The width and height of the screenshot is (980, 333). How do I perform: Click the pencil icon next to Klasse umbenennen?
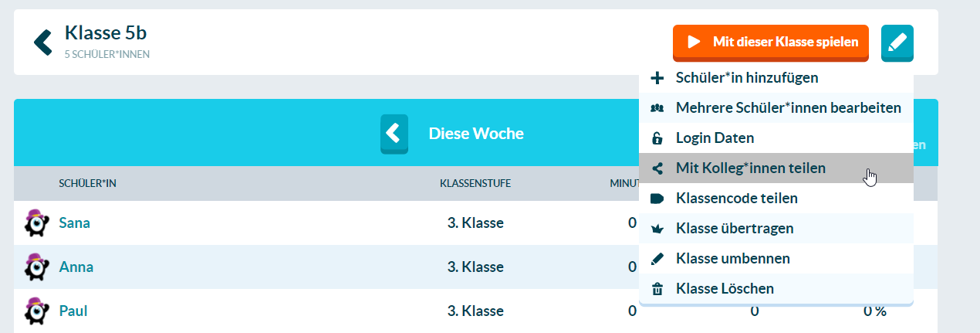click(657, 259)
